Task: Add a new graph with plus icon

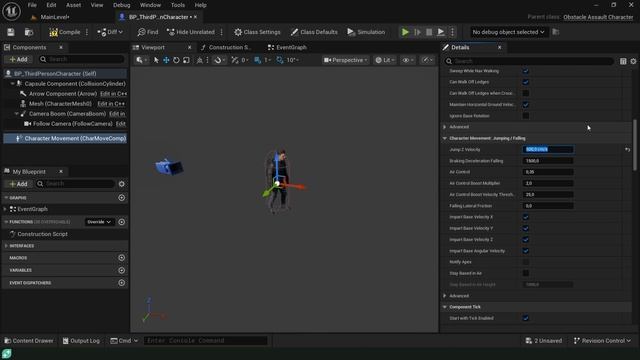Action: pyautogui.click(x=122, y=198)
